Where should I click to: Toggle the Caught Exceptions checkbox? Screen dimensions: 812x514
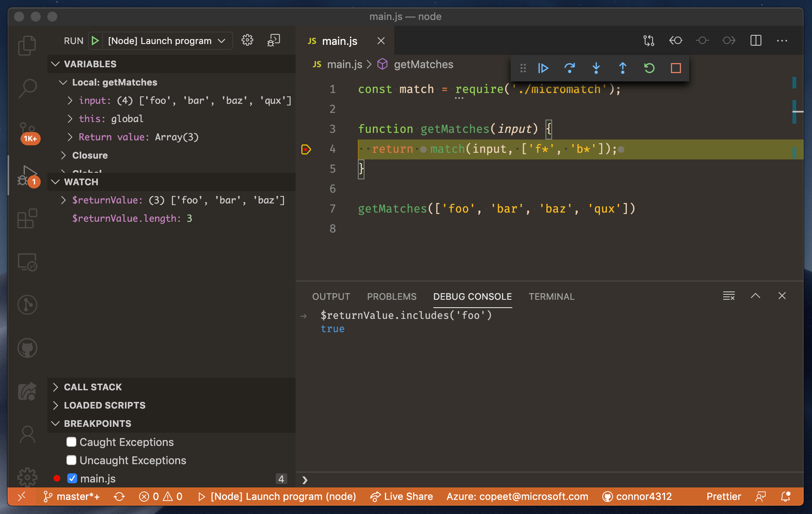pos(72,441)
